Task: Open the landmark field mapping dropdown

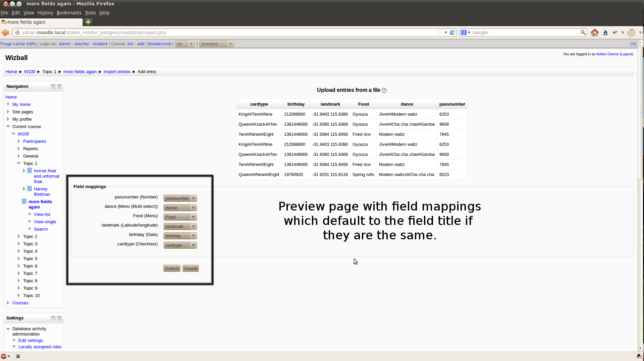Action: coord(180,227)
